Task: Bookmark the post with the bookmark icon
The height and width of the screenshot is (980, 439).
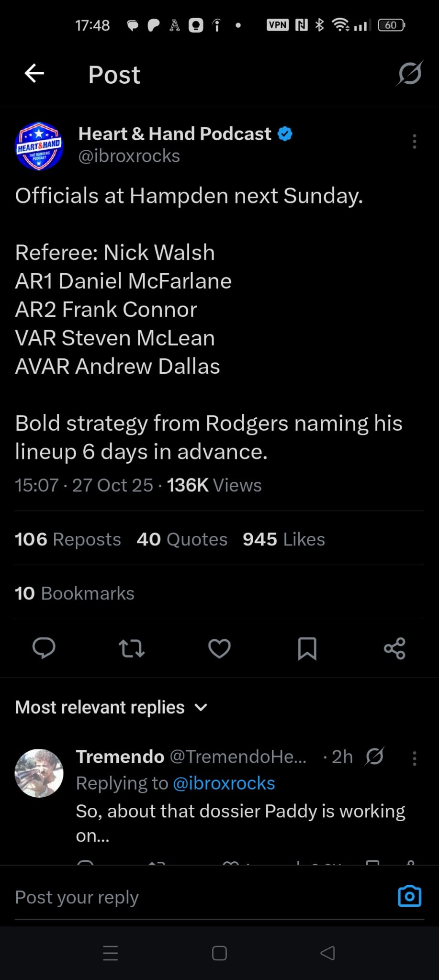Action: click(307, 648)
